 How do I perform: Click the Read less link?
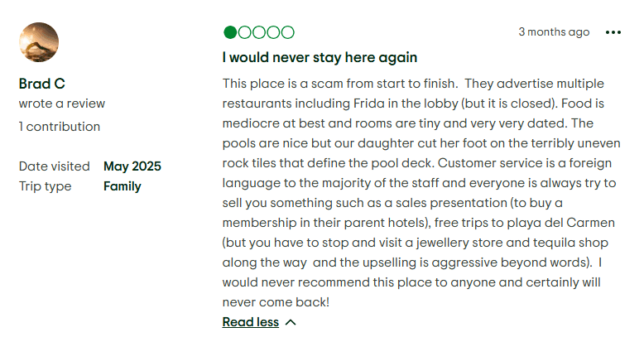coord(250,322)
